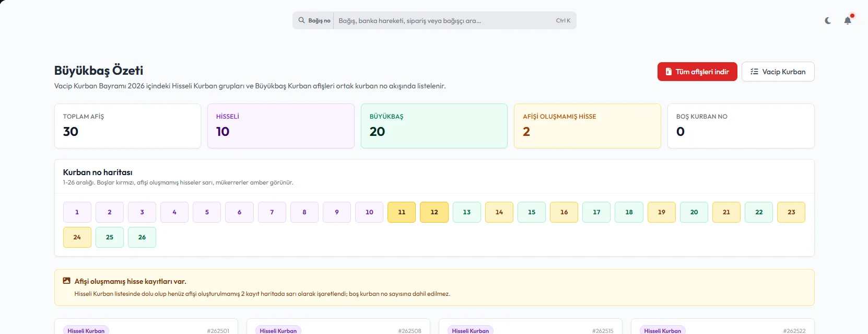Screen dimensions: 868x334
Task: Pick kurban number 16 tile
Action: point(564,212)
